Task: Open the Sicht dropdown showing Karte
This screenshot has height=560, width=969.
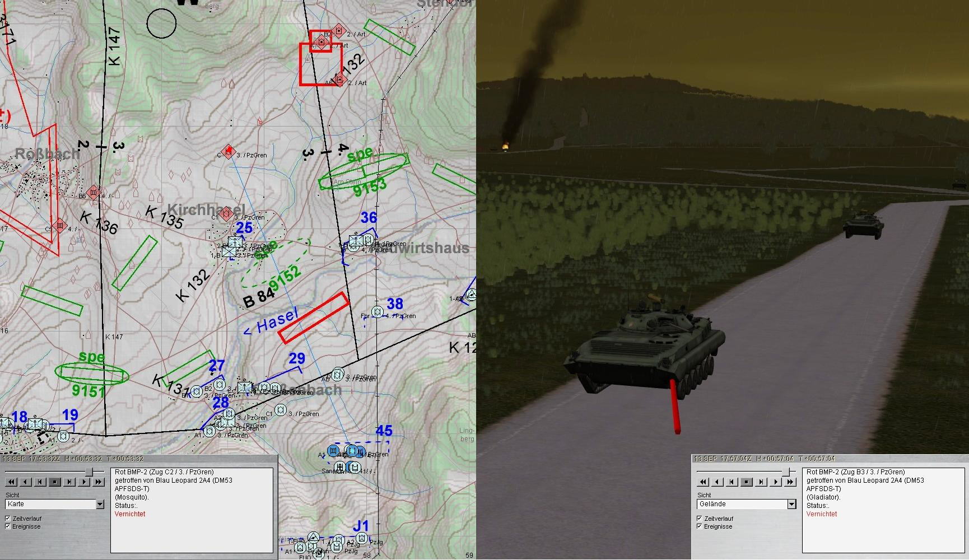Action: [100, 505]
